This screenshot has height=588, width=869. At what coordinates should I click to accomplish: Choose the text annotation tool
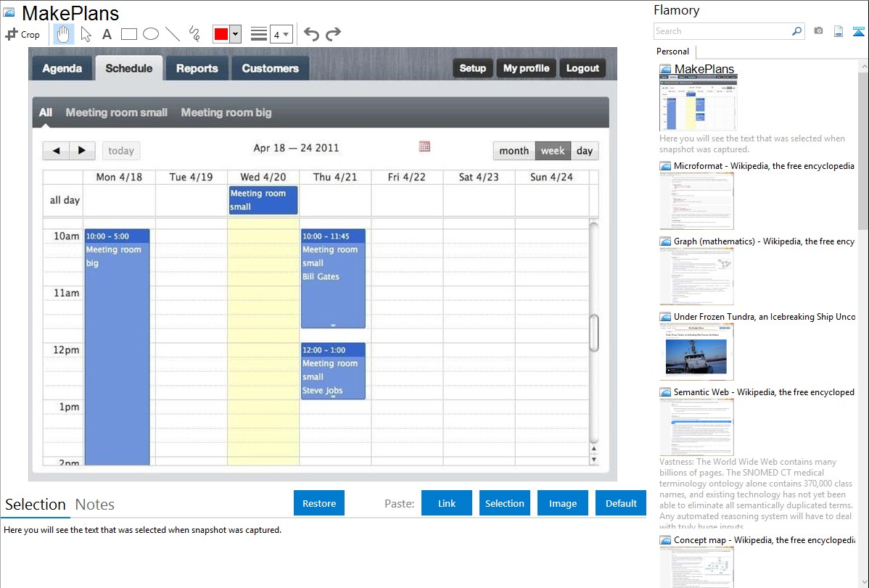(x=107, y=34)
